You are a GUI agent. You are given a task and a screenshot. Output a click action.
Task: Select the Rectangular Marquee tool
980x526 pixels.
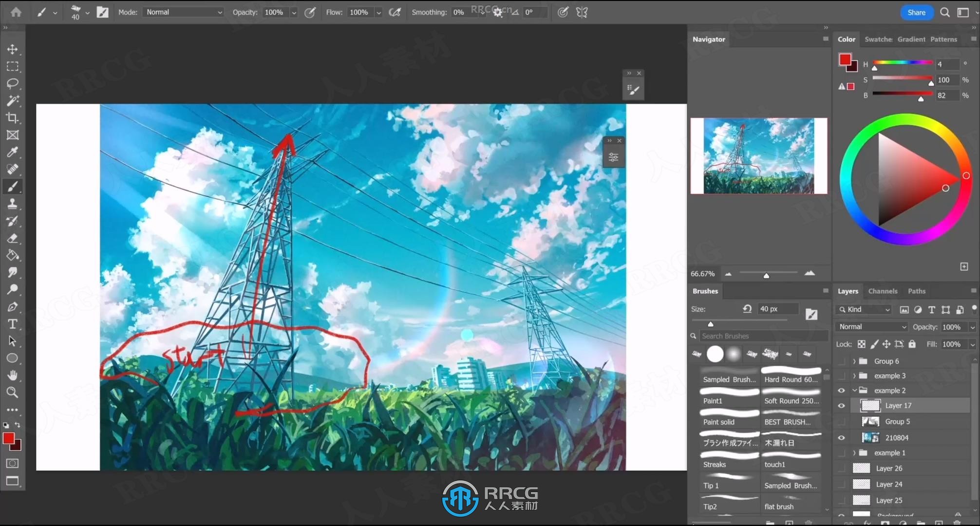[x=13, y=66]
